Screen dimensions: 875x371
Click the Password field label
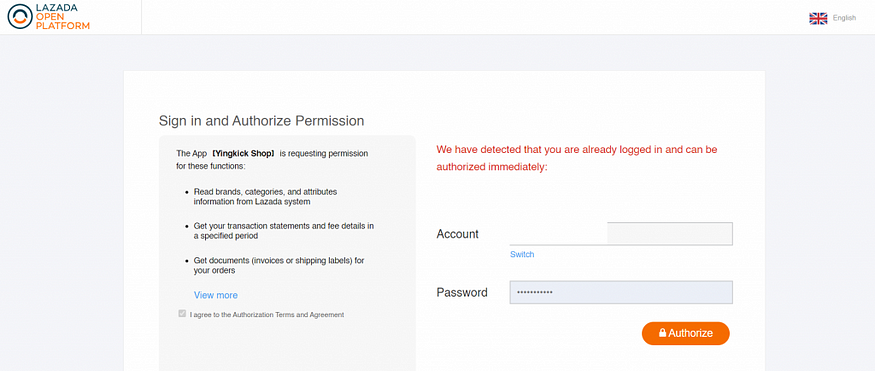462,292
